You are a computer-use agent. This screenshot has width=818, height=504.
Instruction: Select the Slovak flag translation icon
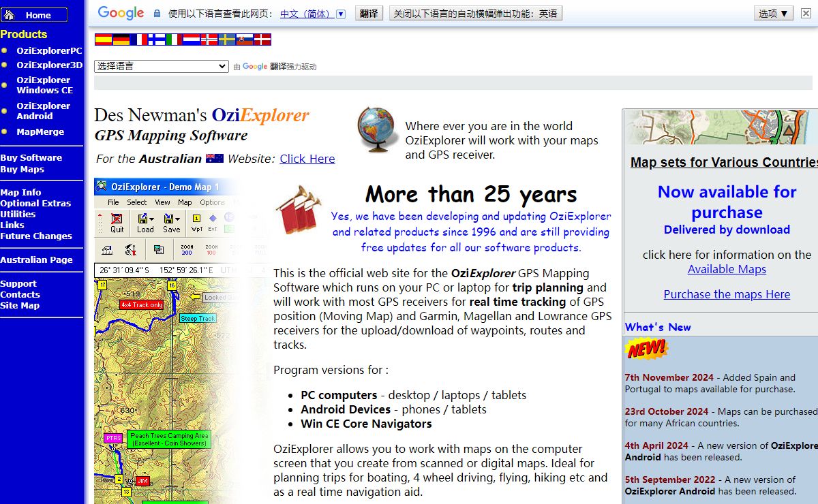245,40
